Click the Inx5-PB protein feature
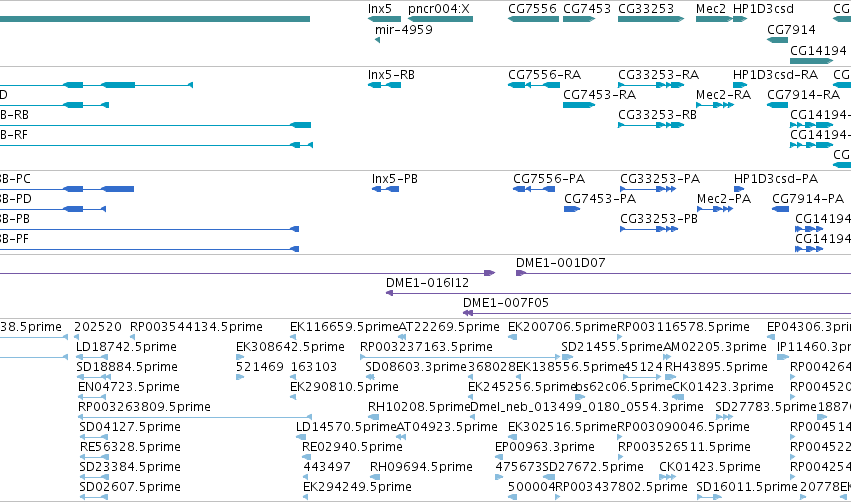 pos(385,189)
